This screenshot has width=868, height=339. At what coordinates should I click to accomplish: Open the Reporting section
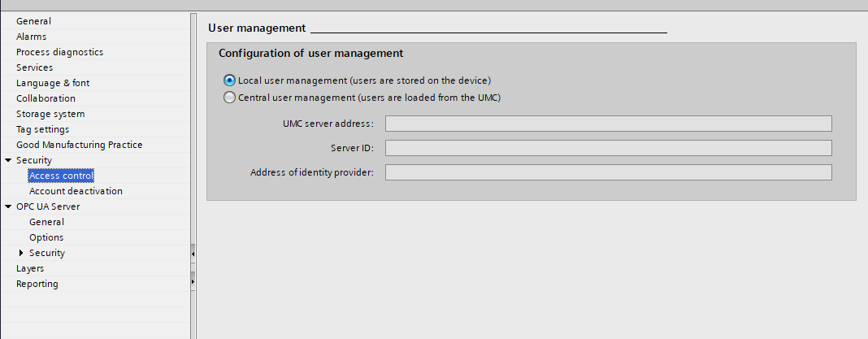(x=37, y=284)
